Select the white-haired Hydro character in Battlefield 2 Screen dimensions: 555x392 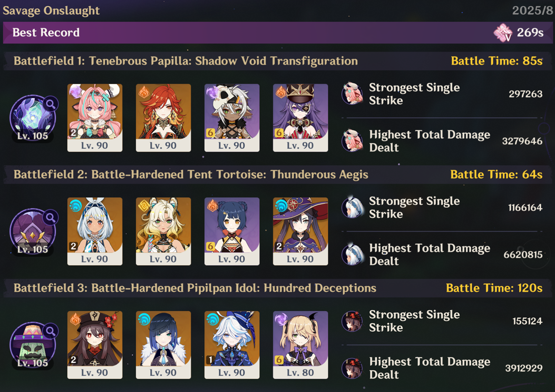tap(95, 231)
